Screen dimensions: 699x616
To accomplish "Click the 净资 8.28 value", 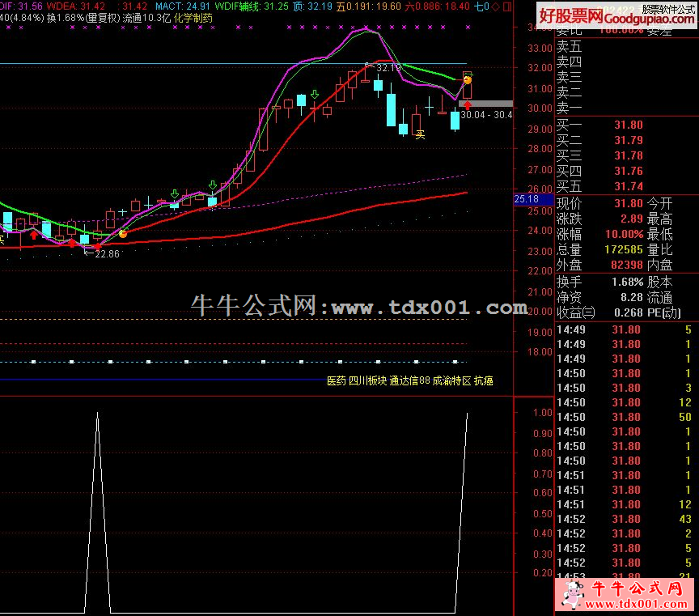I will click(x=632, y=297).
